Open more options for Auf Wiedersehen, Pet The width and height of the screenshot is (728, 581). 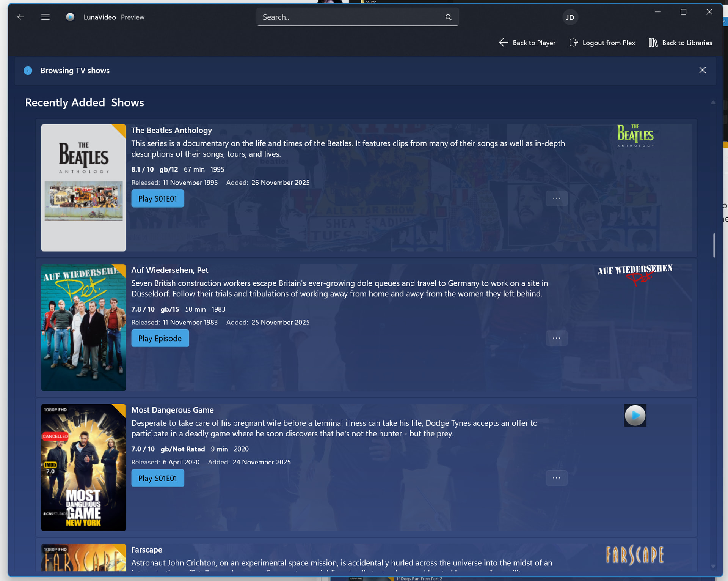(x=556, y=338)
